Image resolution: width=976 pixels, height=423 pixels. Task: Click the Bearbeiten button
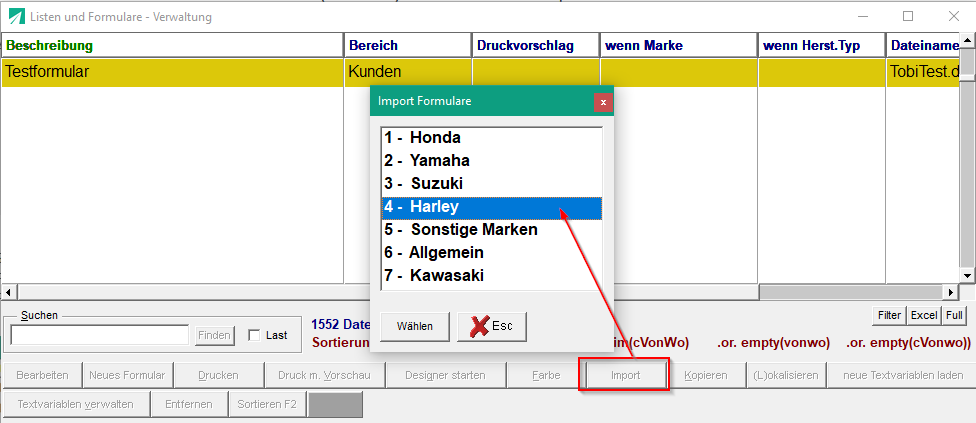coord(42,376)
